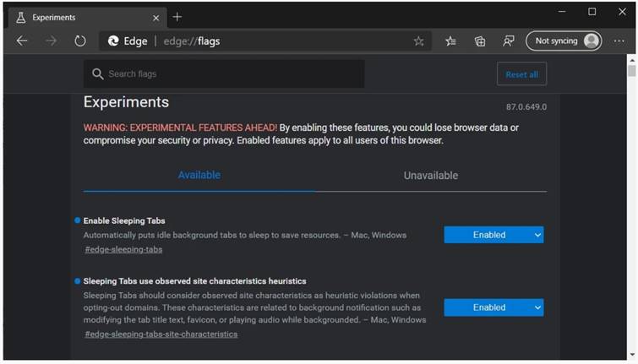Click the address bar showing edge://flags

[264, 41]
